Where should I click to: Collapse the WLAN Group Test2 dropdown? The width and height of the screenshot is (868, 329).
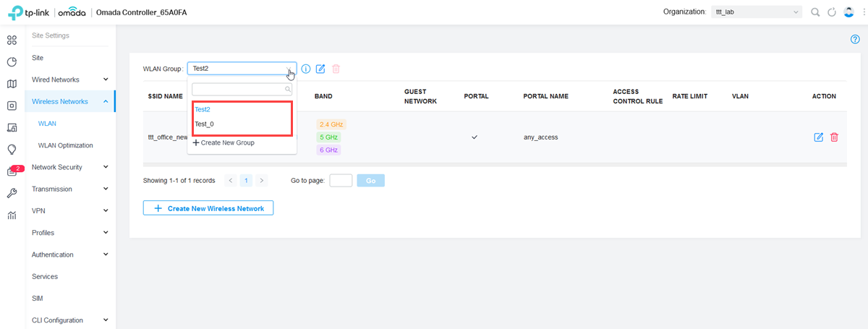point(242,69)
